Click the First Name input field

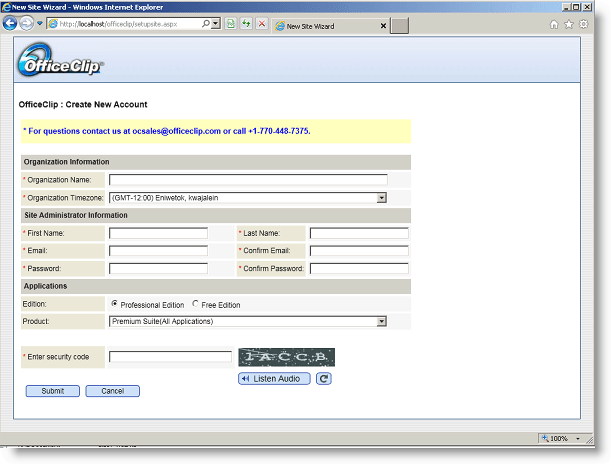tap(158, 233)
